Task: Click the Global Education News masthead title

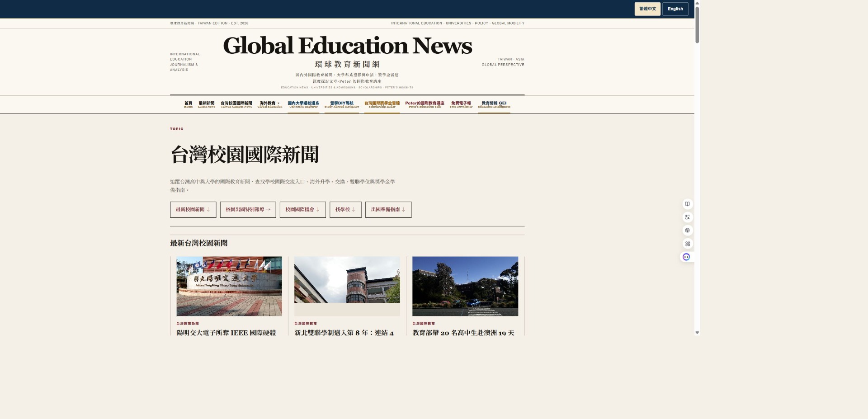Action: point(347,46)
